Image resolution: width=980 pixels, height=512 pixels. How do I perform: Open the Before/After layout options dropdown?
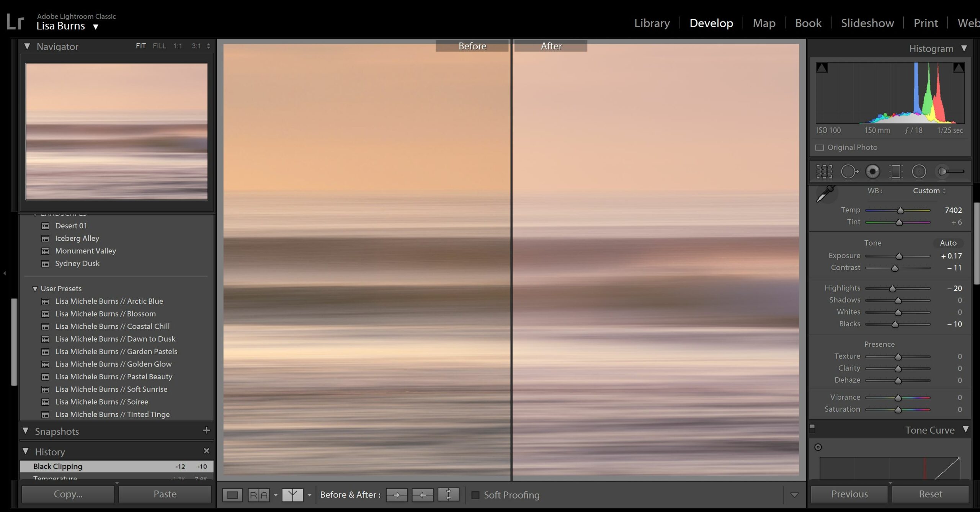point(309,495)
